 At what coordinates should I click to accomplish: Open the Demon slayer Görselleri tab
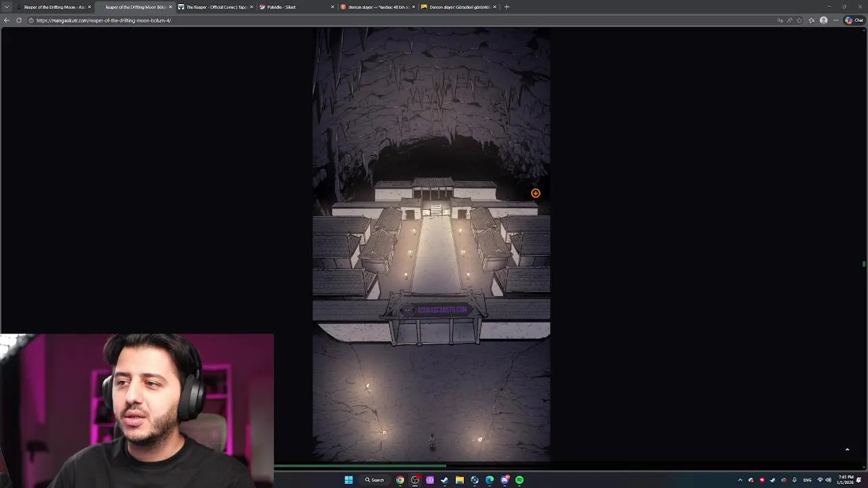coord(458,7)
